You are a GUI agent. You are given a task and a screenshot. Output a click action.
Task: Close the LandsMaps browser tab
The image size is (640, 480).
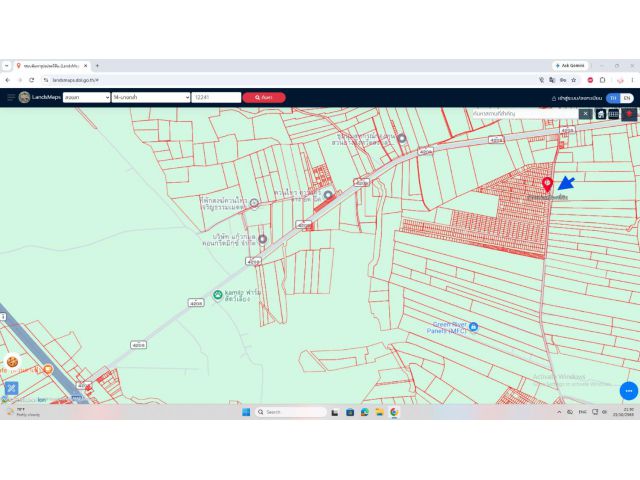click(85, 66)
